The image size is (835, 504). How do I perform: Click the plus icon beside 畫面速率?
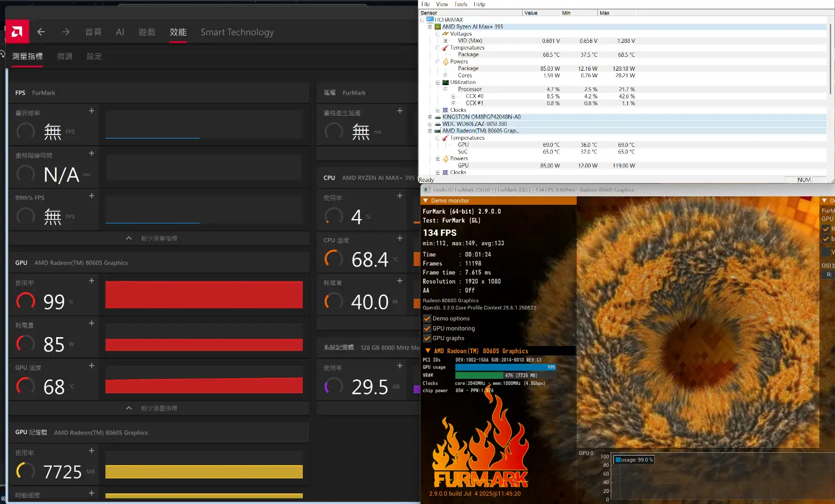coord(91,111)
